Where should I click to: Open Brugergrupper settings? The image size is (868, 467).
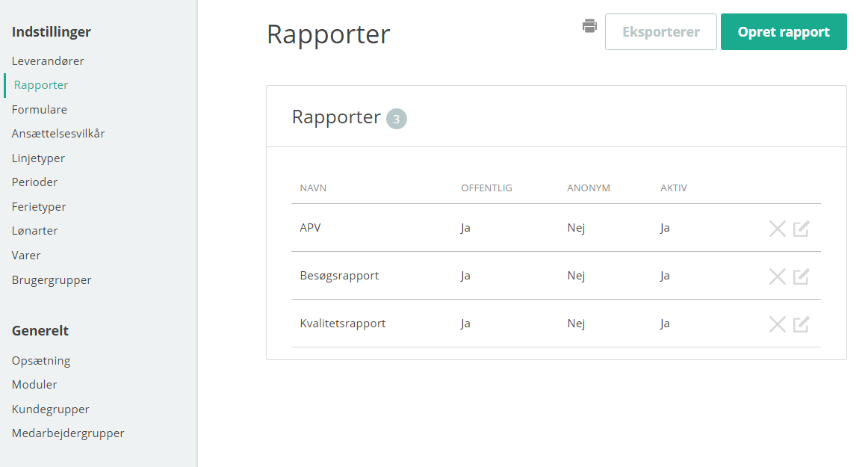click(52, 280)
